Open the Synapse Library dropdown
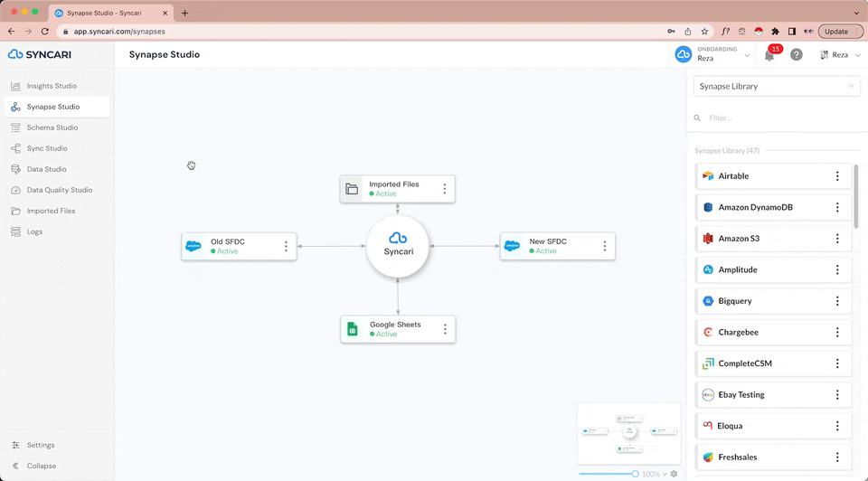 [x=777, y=87]
